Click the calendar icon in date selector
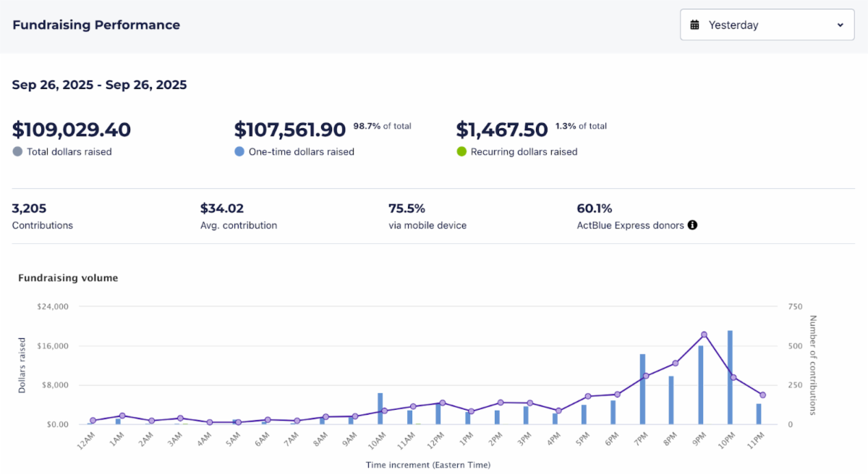Image resolution: width=868 pixels, height=475 pixels. [695, 25]
